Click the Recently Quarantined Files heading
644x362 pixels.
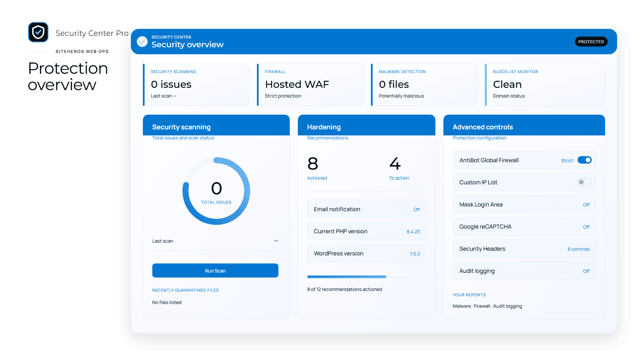185,290
